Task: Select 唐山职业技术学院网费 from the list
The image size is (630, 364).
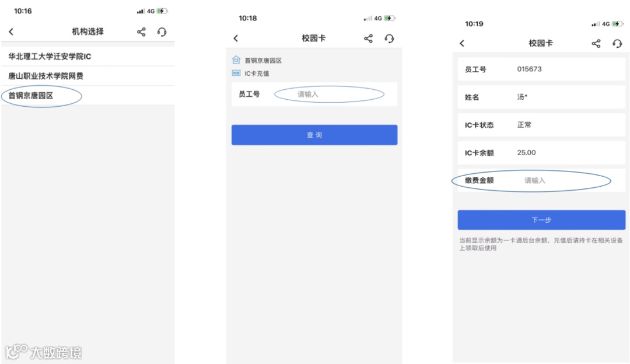Action: [88, 75]
